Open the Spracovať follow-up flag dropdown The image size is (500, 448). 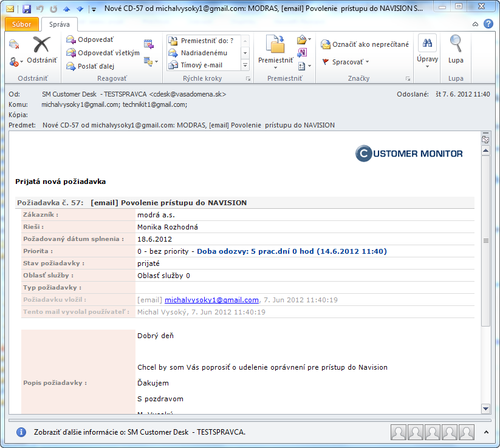pos(345,62)
